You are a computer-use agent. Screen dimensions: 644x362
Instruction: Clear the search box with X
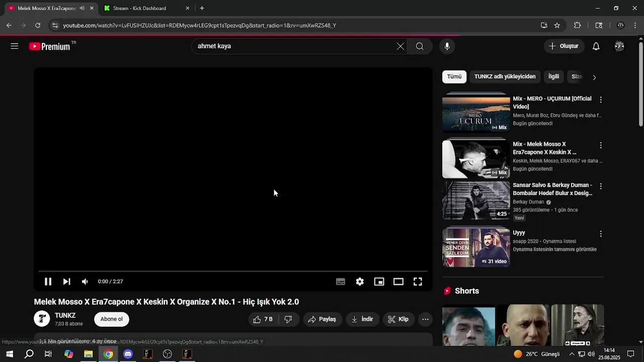coord(400,46)
